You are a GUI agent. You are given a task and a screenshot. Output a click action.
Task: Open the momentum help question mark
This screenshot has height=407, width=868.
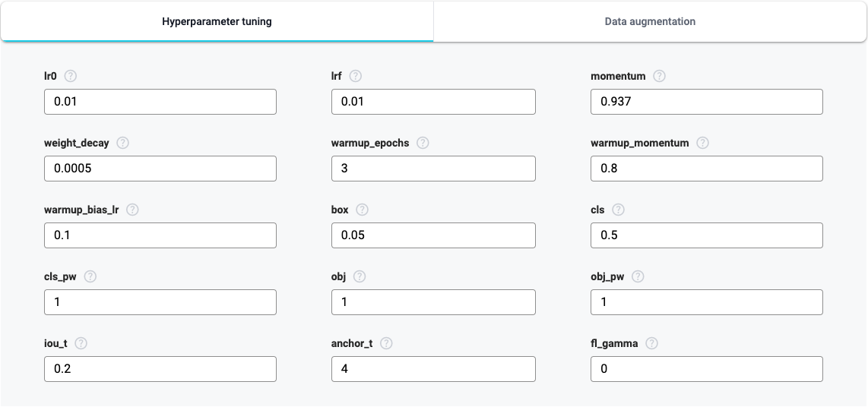pos(659,76)
